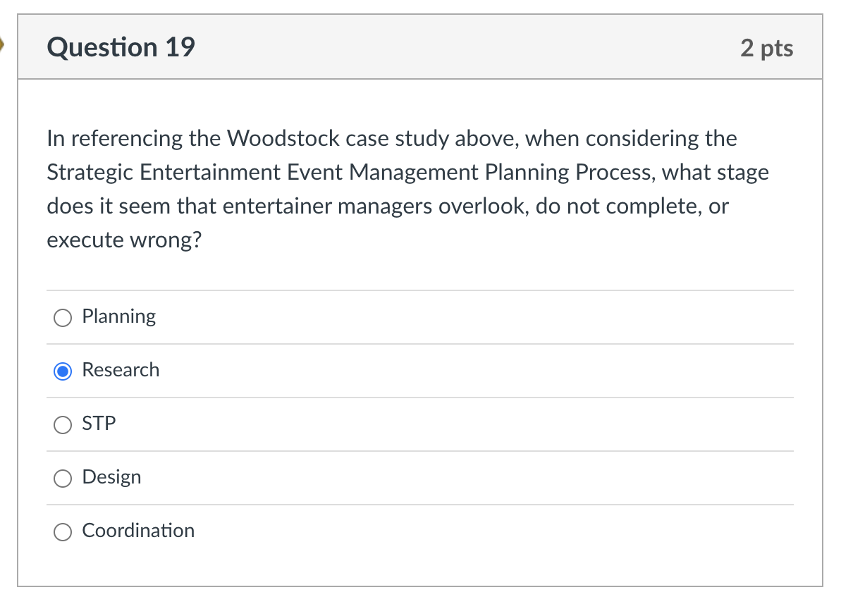Click the yellow question flag marker

pos(3,44)
